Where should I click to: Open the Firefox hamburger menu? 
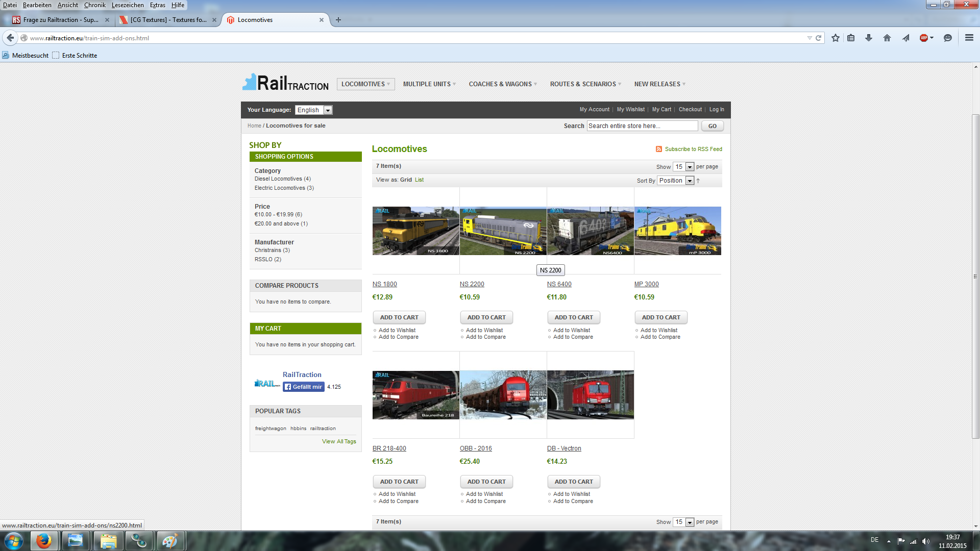[x=969, y=38]
